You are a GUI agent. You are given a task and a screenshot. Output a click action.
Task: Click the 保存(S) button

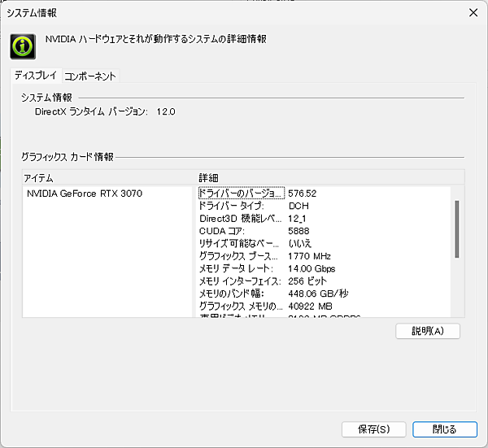[374, 429]
